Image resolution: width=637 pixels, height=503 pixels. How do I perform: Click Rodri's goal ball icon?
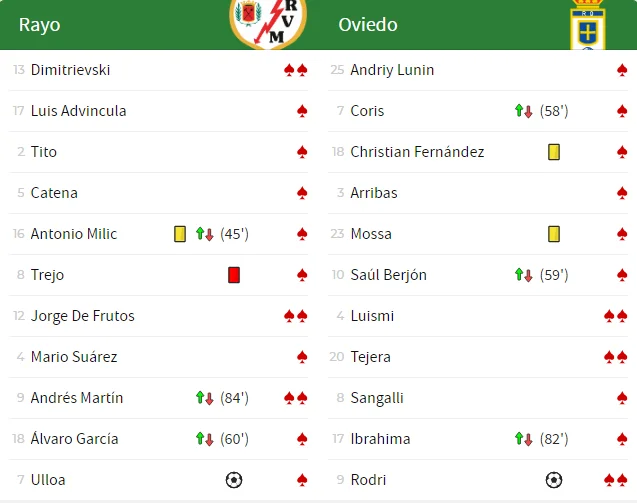coord(554,480)
